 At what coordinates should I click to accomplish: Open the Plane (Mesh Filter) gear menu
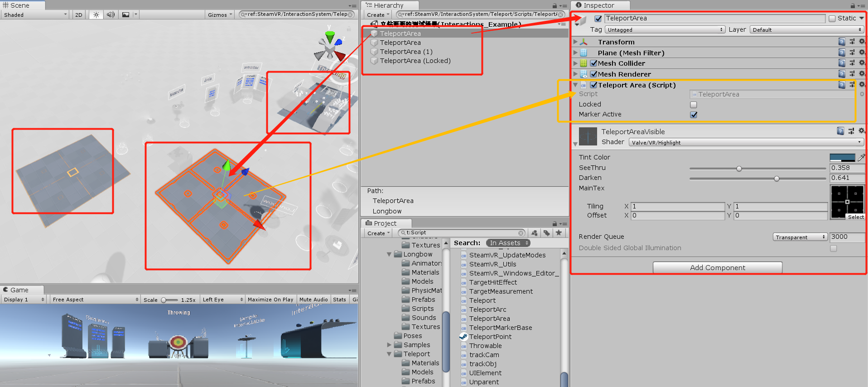(862, 53)
